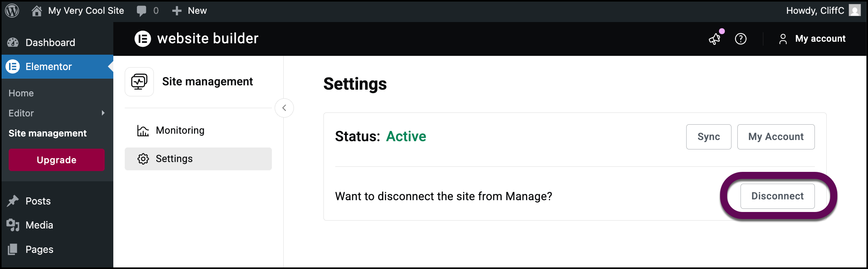The width and height of the screenshot is (868, 269).
Task: Switch to the Monitoring tab
Action: [180, 130]
